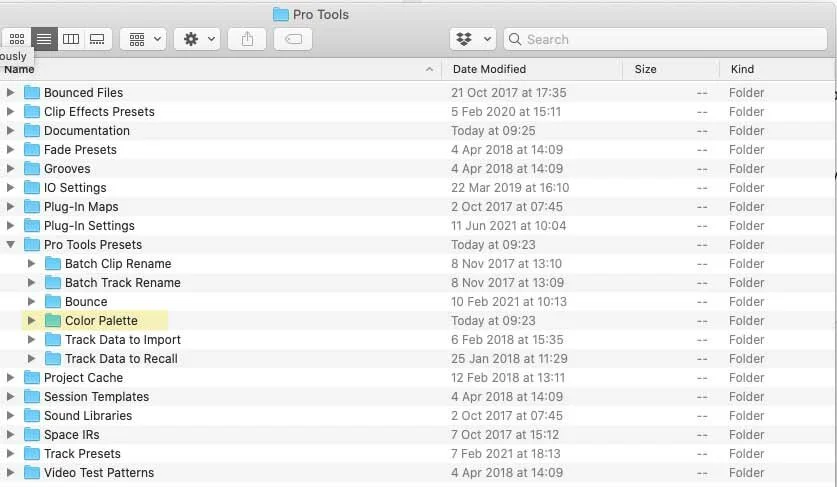This screenshot has width=837, height=487.
Task: Expand the Plug-In Maps folder
Action: (10, 206)
